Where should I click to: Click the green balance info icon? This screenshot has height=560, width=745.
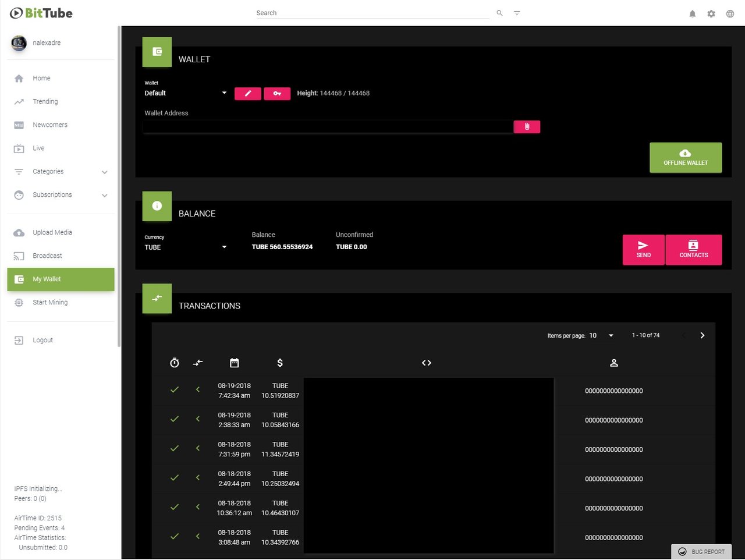coord(157,206)
